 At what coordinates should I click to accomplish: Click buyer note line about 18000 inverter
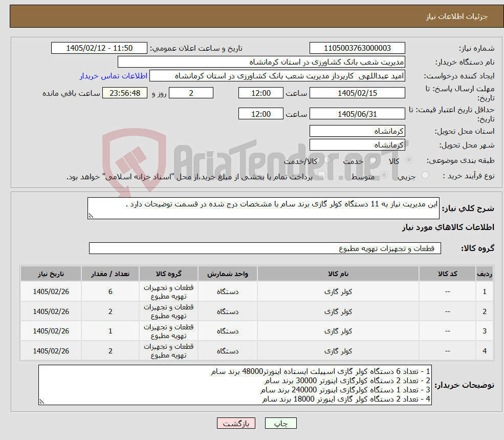pos(346,399)
